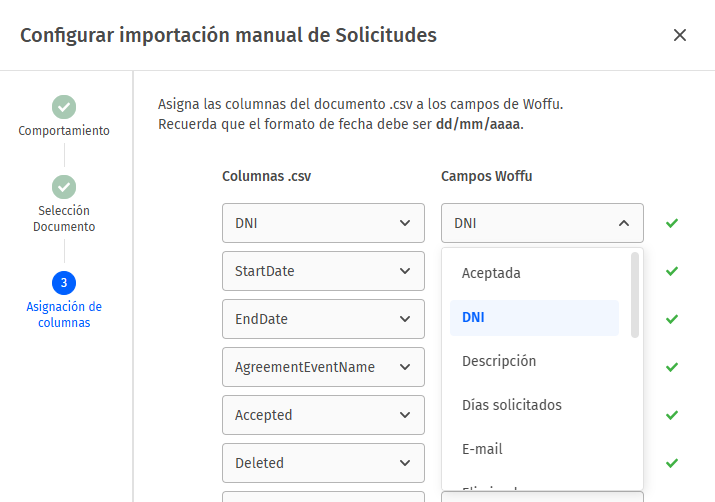
Task: Open the AgreementEventName column dropdown
Action: (323, 367)
